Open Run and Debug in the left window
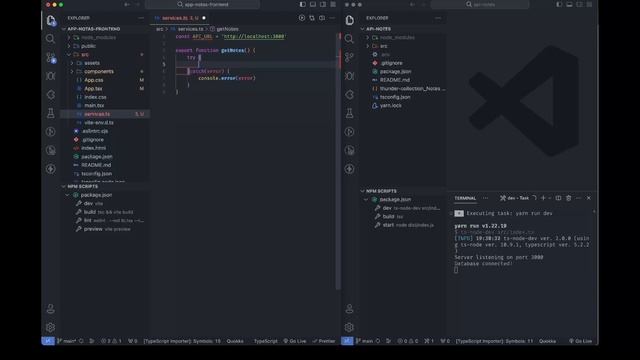 click(51, 76)
